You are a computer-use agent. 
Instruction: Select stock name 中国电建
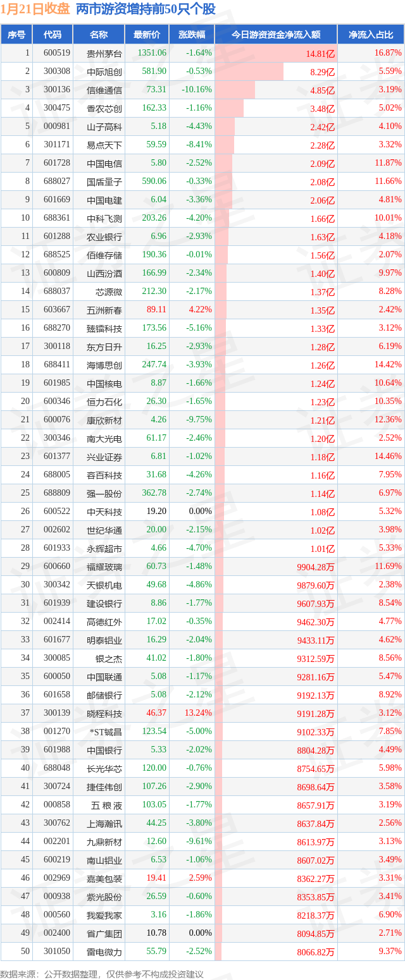tap(104, 200)
